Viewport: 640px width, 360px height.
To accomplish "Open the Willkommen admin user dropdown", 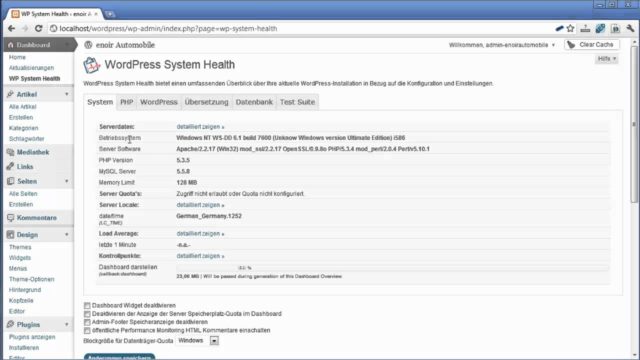I will 502,45.
